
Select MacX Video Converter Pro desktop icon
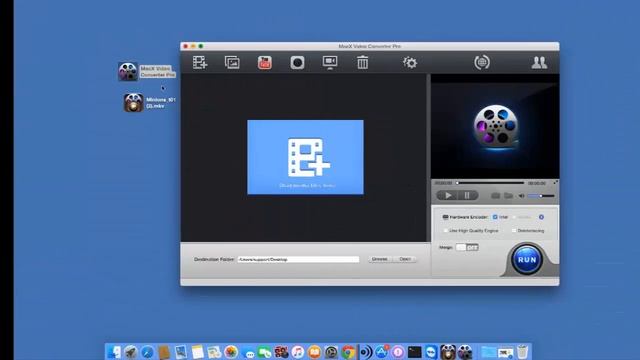coord(128,71)
